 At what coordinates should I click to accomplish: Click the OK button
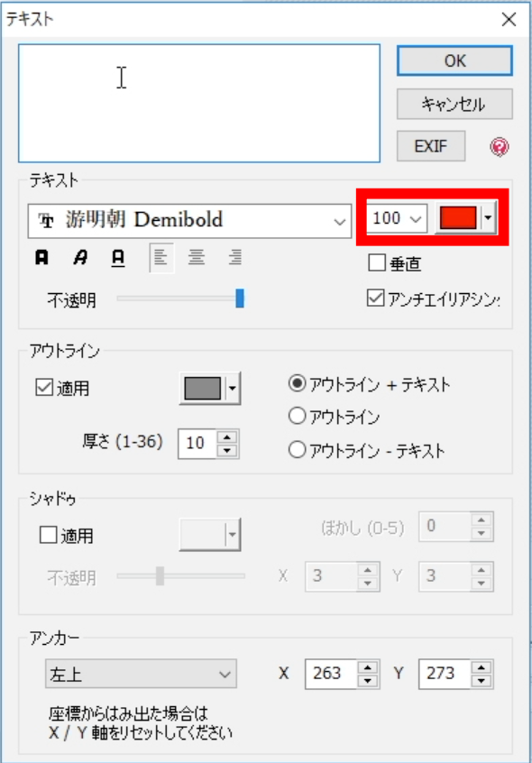click(x=454, y=60)
